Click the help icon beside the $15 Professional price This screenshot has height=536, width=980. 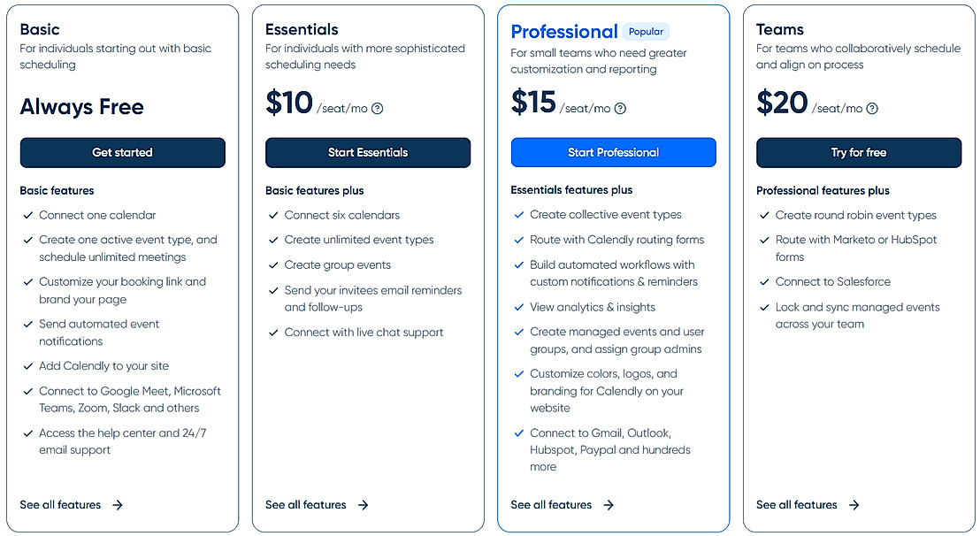pos(620,109)
